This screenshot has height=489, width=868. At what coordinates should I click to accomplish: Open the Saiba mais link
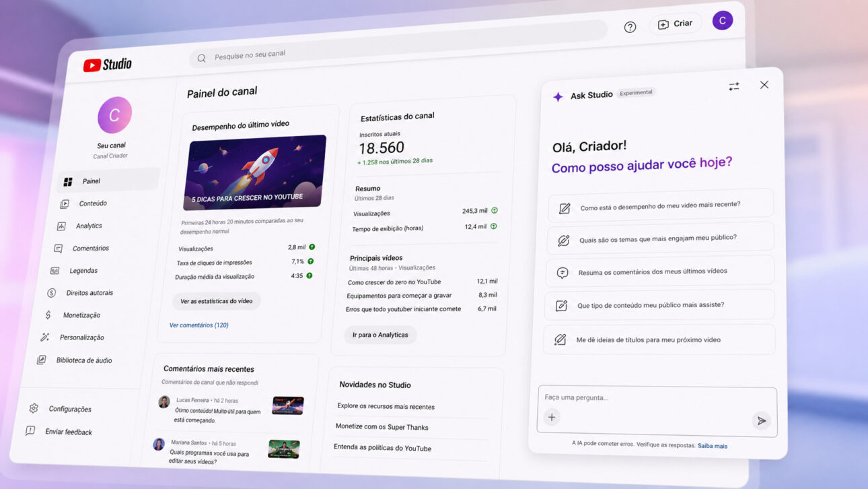pos(713,446)
